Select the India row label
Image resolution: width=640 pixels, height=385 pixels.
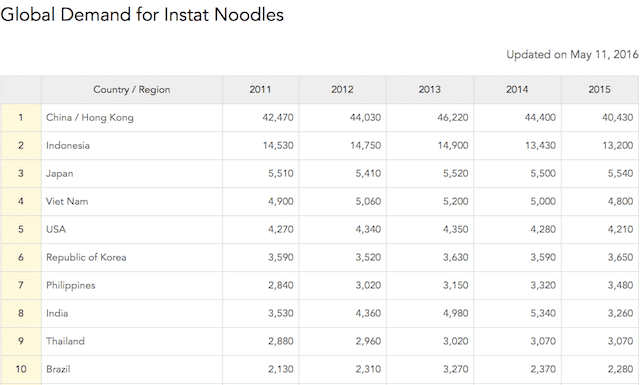tap(57, 313)
